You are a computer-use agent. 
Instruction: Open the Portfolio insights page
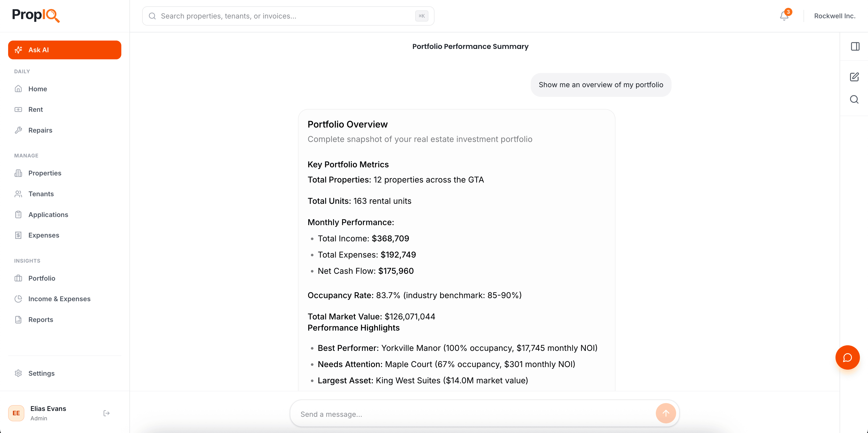tap(42, 278)
